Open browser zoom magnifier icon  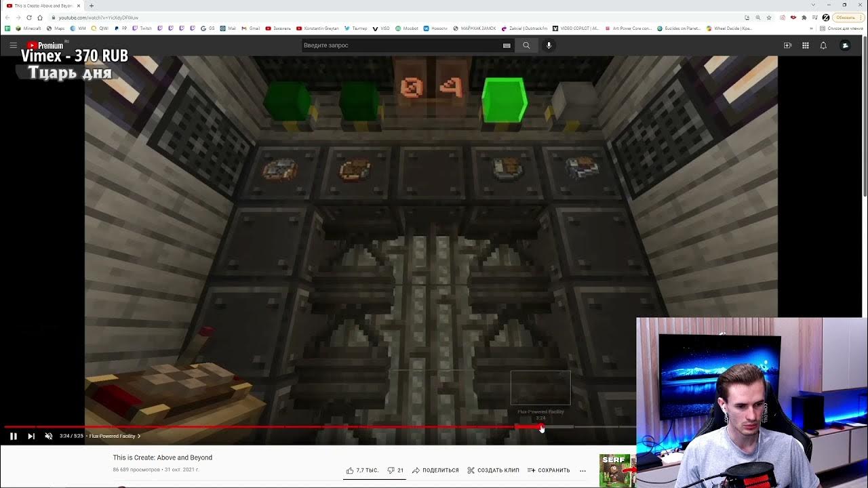point(757,18)
